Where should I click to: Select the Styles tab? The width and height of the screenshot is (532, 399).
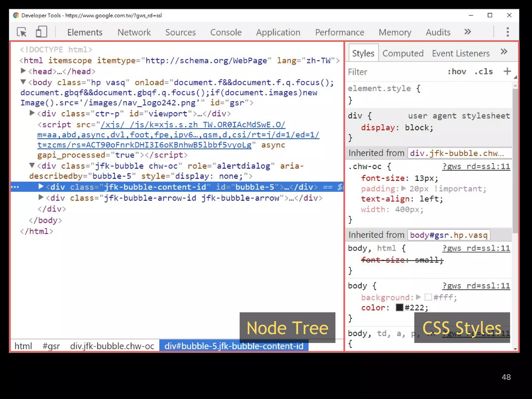(x=363, y=53)
